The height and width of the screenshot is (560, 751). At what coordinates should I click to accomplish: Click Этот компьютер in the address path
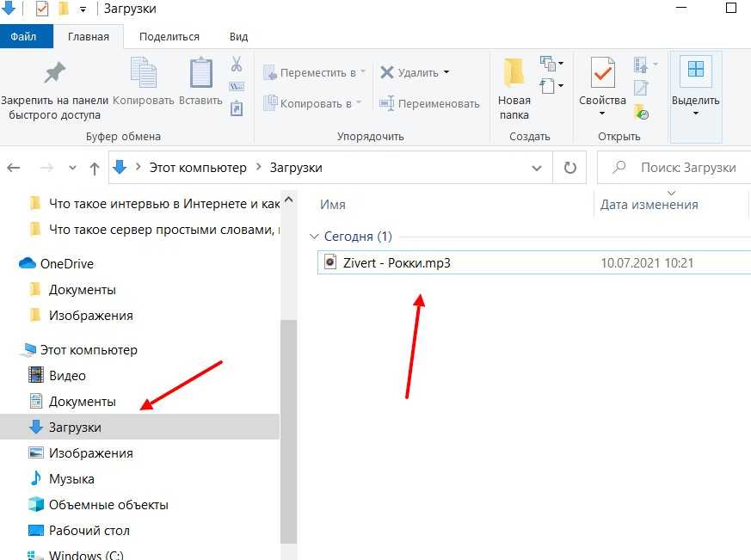click(198, 168)
